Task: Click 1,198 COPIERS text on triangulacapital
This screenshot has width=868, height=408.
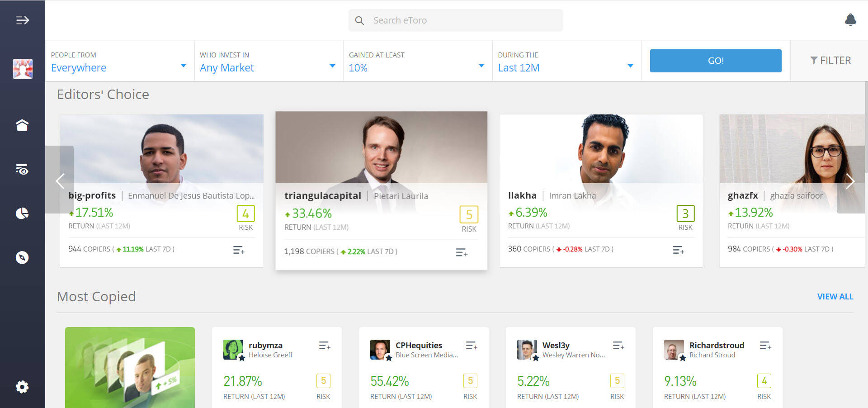Action: click(x=309, y=251)
